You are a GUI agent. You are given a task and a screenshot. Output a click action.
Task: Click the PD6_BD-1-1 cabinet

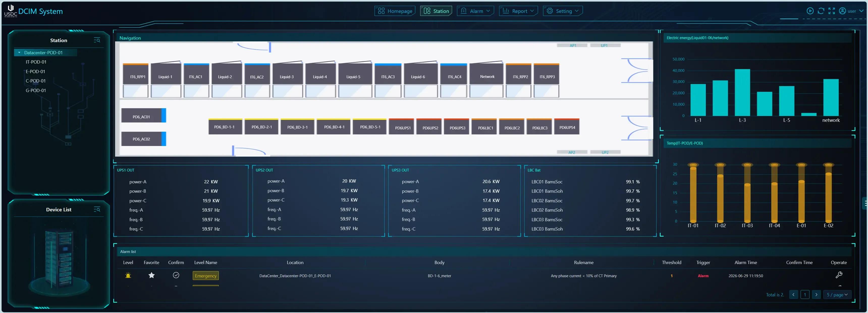pos(225,127)
